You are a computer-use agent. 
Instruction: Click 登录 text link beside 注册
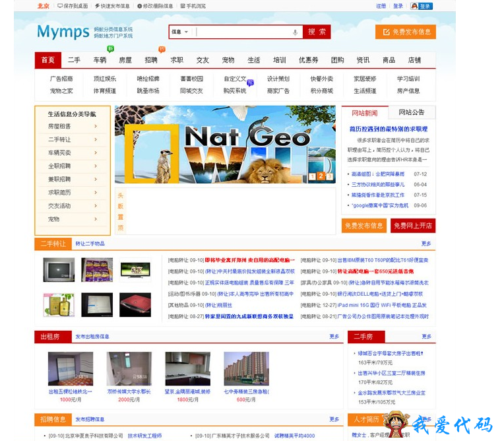pos(398,6)
